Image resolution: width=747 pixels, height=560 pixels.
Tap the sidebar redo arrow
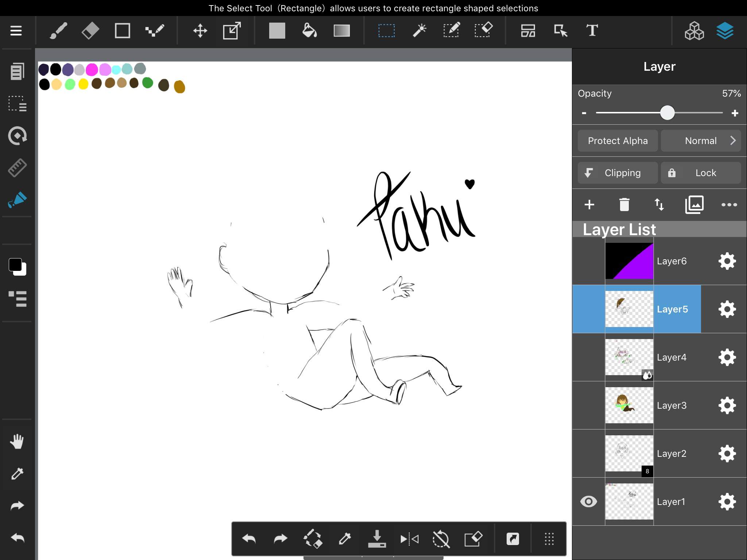point(17,506)
